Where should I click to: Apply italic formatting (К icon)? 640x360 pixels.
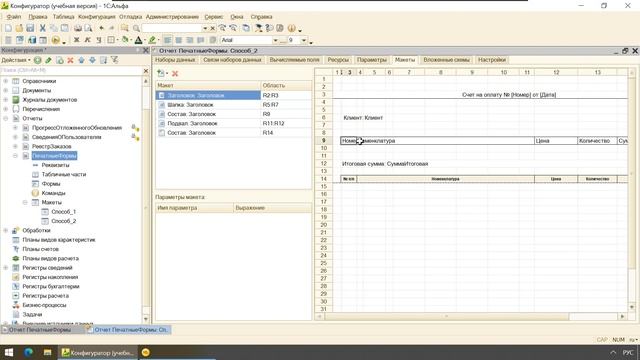pyautogui.click(x=87, y=40)
